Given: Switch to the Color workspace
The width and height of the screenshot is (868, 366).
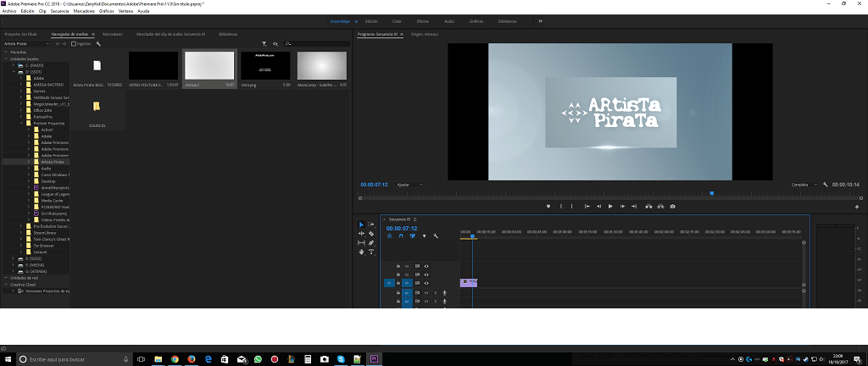Looking at the screenshot, I should pyautogui.click(x=397, y=21).
